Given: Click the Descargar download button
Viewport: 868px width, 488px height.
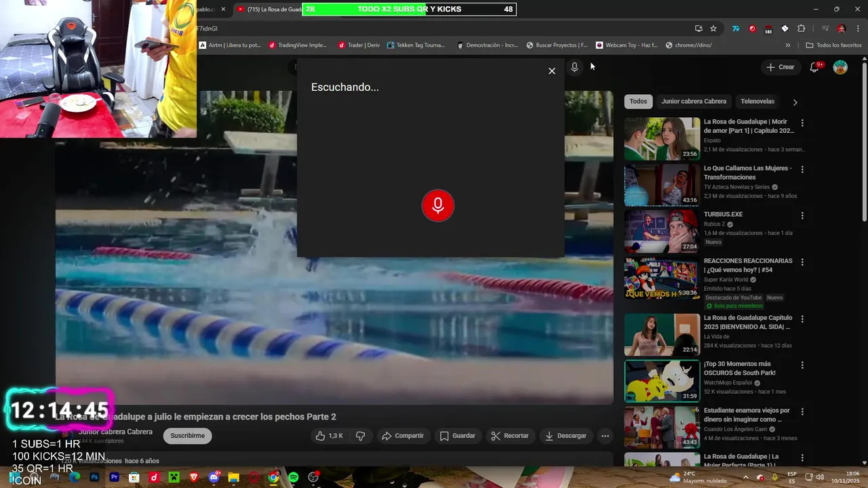Looking at the screenshot, I should [x=566, y=436].
